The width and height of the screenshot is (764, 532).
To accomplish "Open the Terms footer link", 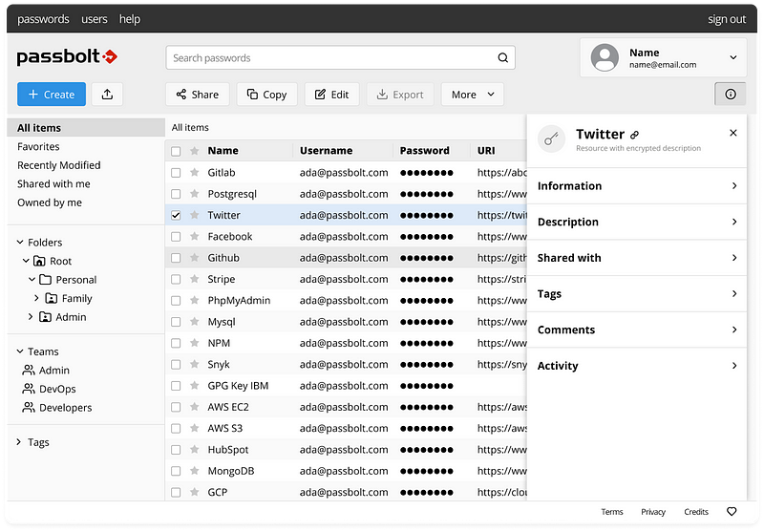I will coord(611,512).
